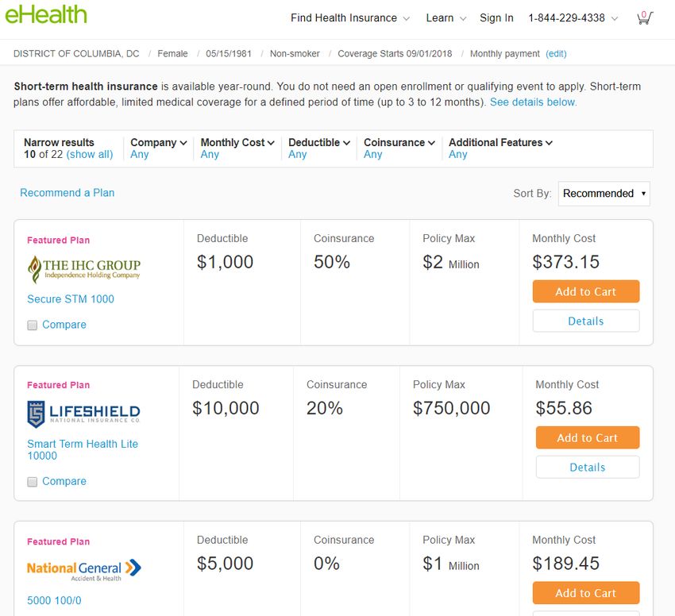Click the eHealth logo
675x616 pixels.
46,14
